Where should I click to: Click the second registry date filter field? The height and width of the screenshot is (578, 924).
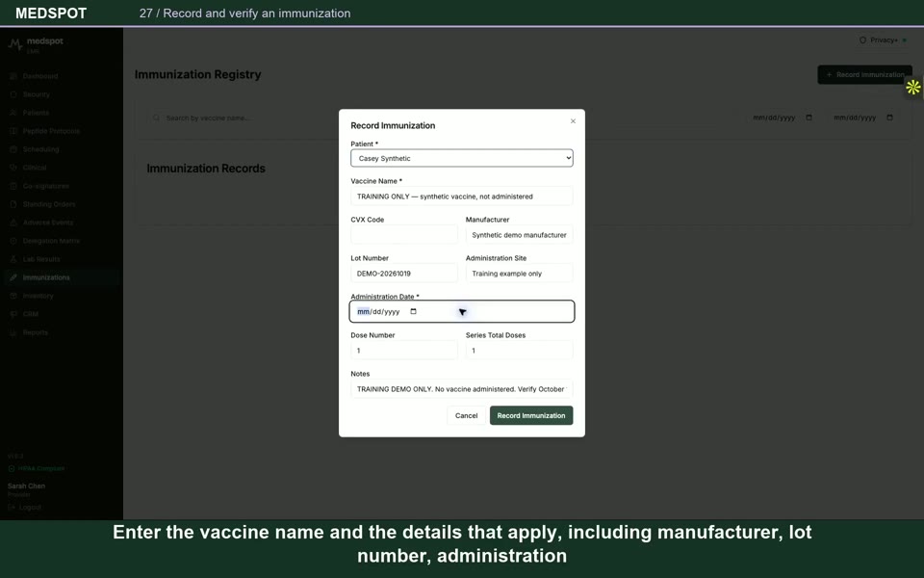(862, 118)
